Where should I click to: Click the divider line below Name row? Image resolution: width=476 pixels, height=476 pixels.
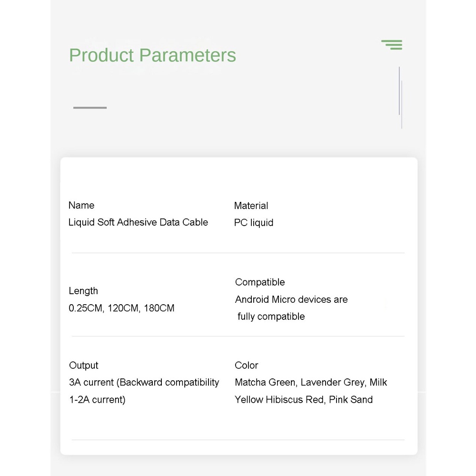coord(238,253)
